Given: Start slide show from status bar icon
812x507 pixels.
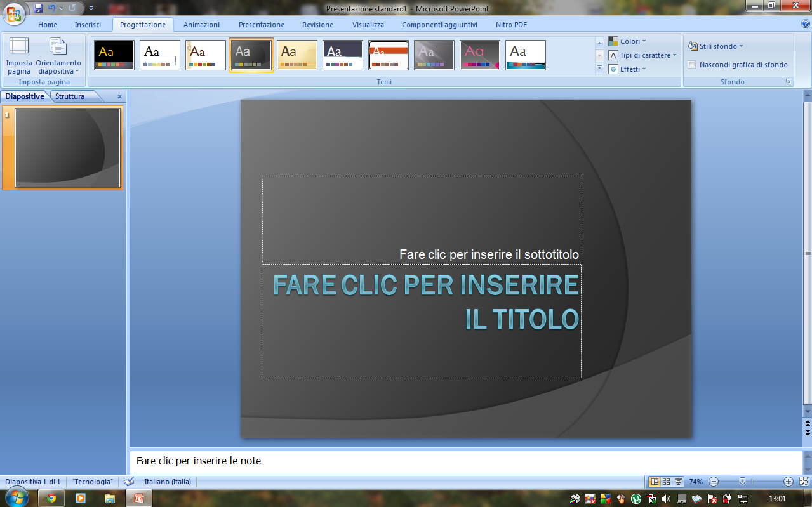Looking at the screenshot, I should [678, 482].
